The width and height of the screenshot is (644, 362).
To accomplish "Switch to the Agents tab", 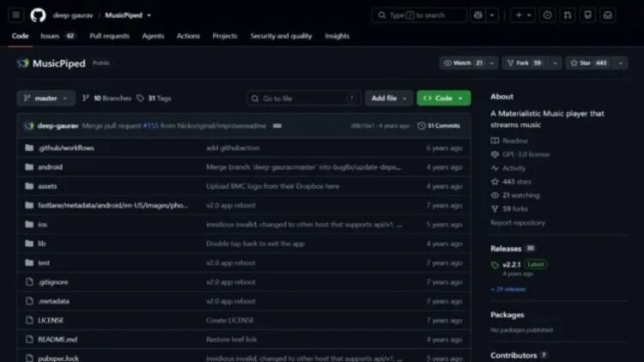I will tap(153, 36).
